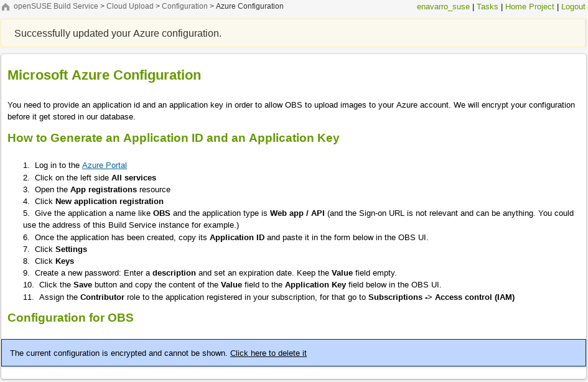The height and width of the screenshot is (382, 588).
Task: Click the Microsoft Azure Configuration heading
Action: (104, 75)
